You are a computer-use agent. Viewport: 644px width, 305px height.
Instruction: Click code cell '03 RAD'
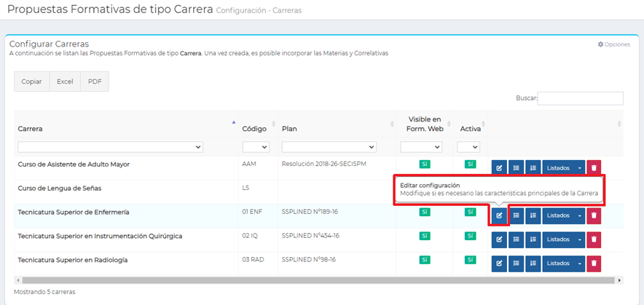pos(253,260)
